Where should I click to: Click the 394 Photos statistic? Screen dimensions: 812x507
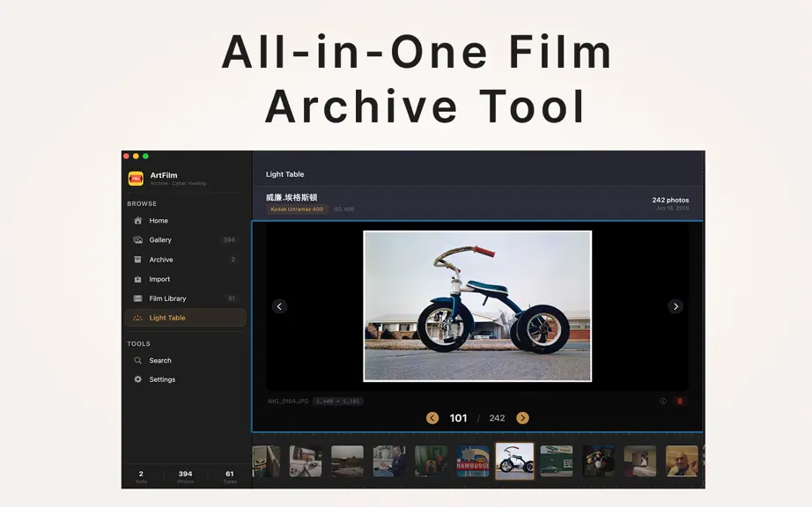pyautogui.click(x=186, y=477)
